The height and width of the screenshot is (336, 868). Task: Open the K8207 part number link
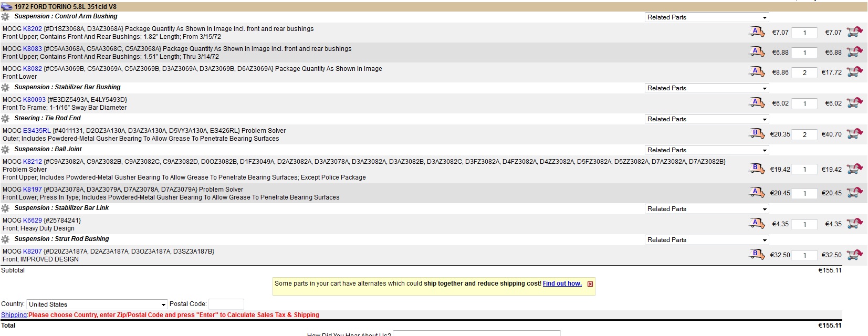pos(33,251)
